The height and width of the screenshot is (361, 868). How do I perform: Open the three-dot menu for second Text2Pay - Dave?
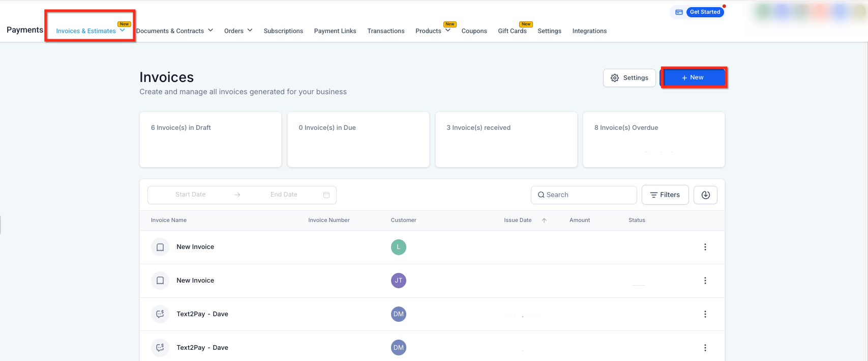(705, 348)
